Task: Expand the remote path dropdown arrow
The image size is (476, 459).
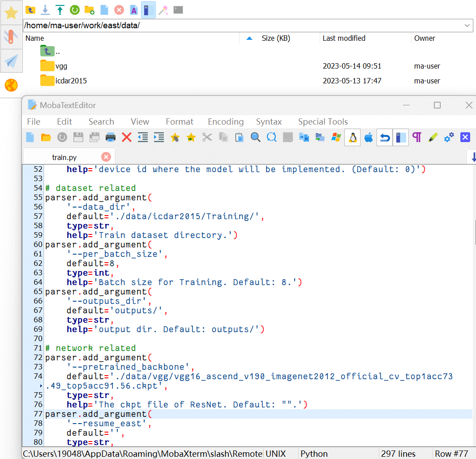Action: click(467, 26)
